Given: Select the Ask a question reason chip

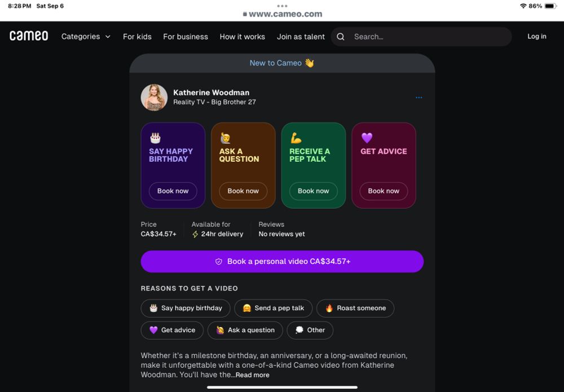Looking at the screenshot, I should 245,330.
